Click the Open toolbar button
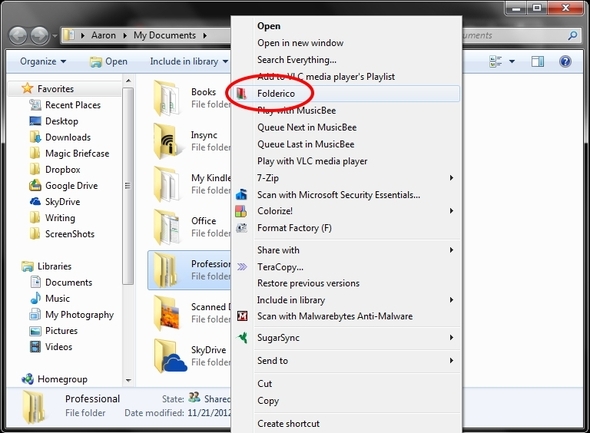This screenshot has height=433, width=590. (x=108, y=61)
